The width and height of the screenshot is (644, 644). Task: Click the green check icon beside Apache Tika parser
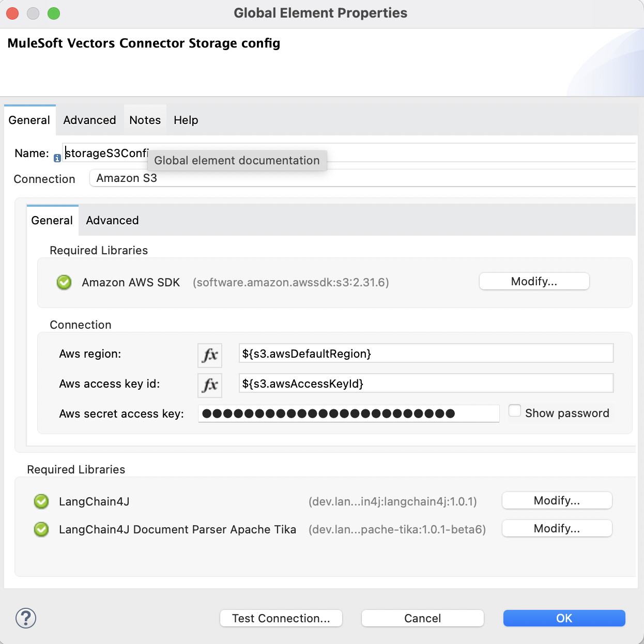pos(41,529)
